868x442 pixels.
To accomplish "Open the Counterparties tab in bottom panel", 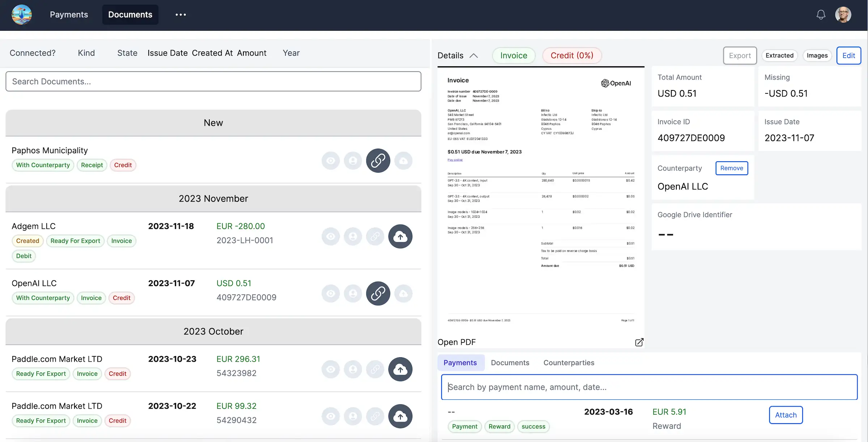I will click(569, 362).
